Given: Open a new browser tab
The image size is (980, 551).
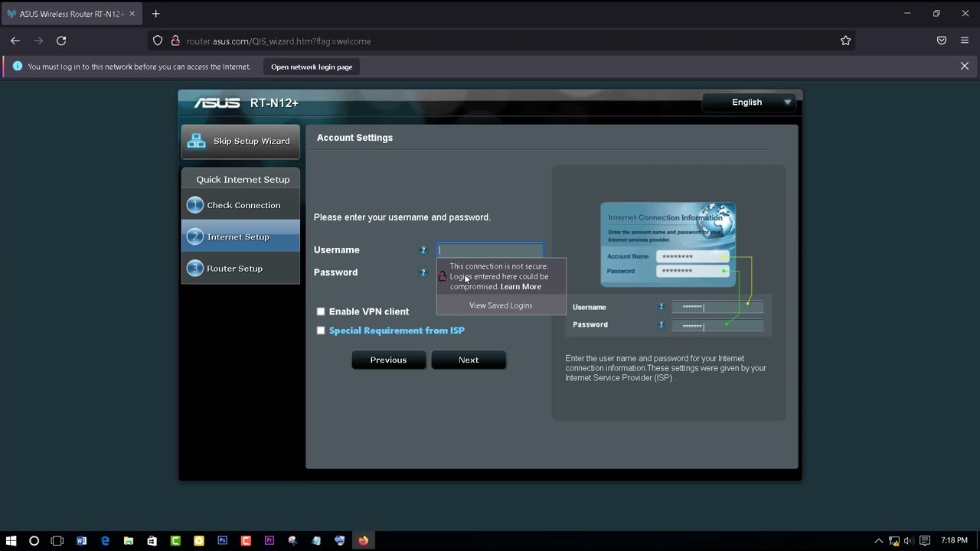Looking at the screenshot, I should 155,14.
